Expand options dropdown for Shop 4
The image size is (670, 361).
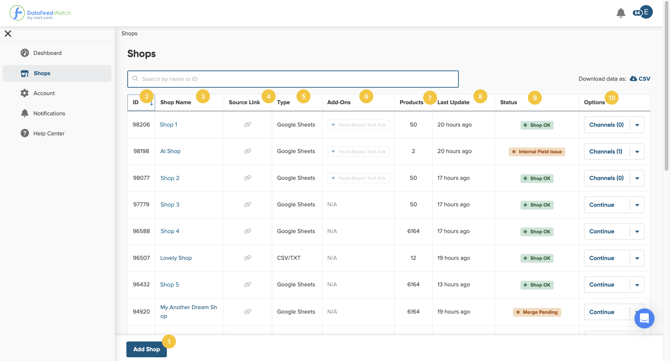tap(637, 232)
